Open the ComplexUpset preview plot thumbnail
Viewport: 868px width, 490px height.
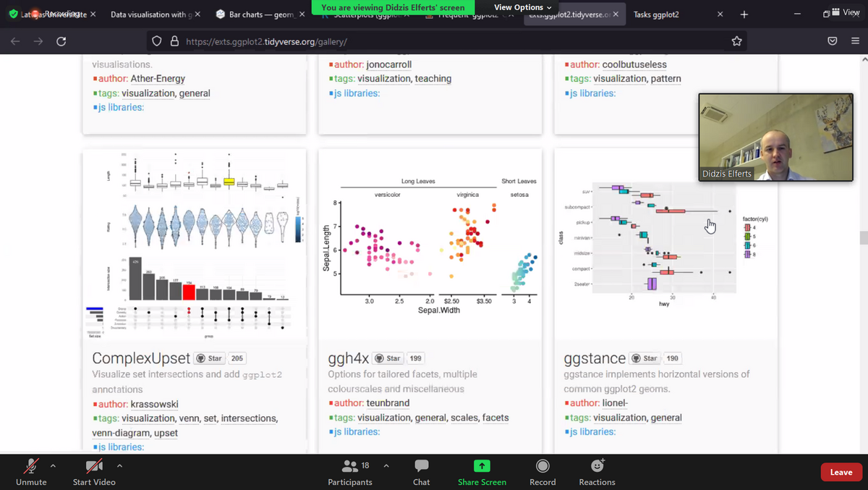coord(195,245)
